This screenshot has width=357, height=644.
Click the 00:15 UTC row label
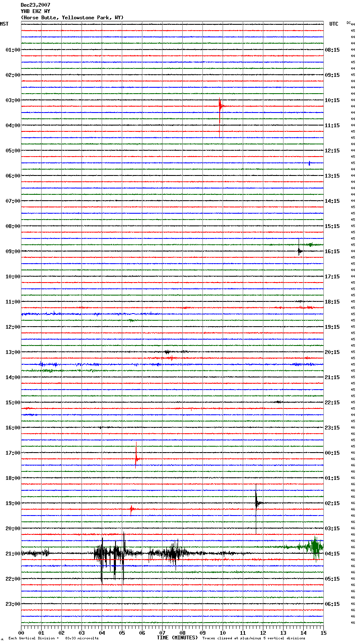pyautogui.click(x=332, y=453)
